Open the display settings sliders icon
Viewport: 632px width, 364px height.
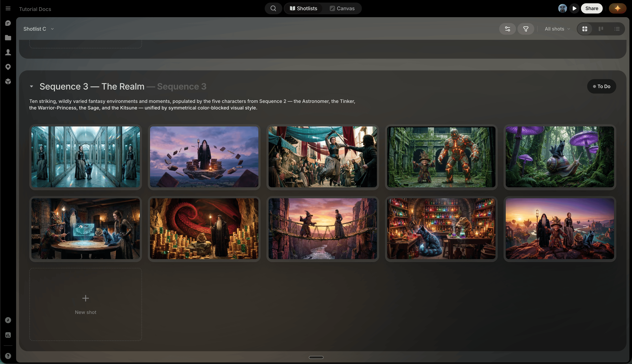pyautogui.click(x=507, y=29)
